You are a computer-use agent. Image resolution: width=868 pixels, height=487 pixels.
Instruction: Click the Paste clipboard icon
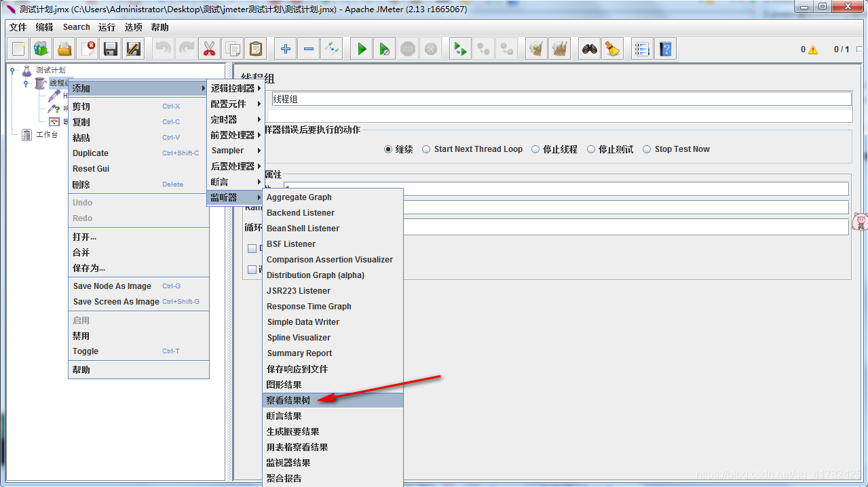point(255,49)
